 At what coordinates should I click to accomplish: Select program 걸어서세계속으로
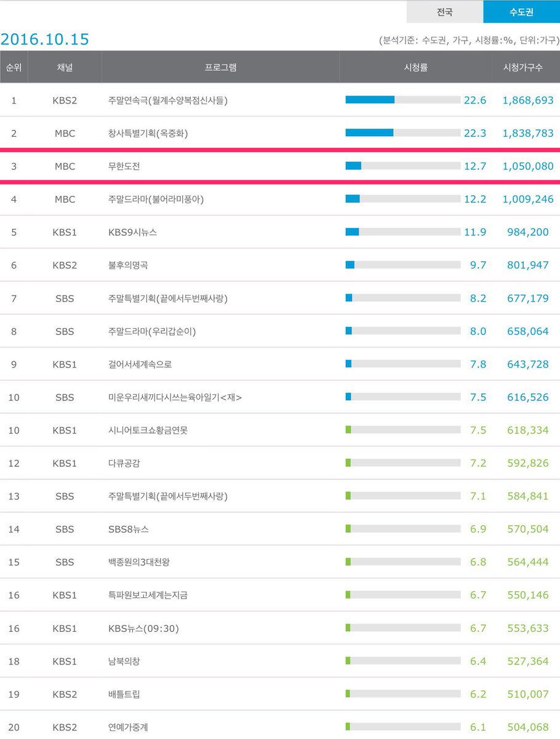140,364
